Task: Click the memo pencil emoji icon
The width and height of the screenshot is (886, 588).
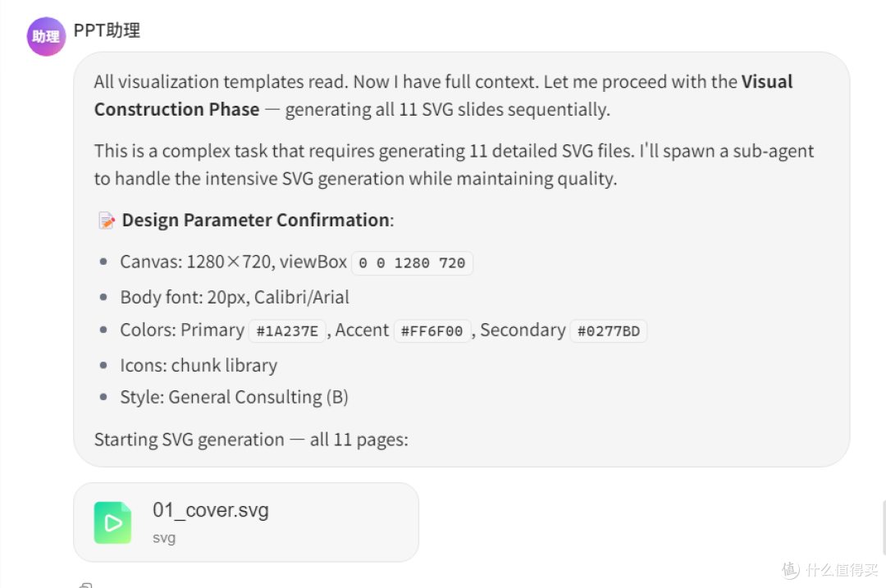Action: 106,221
